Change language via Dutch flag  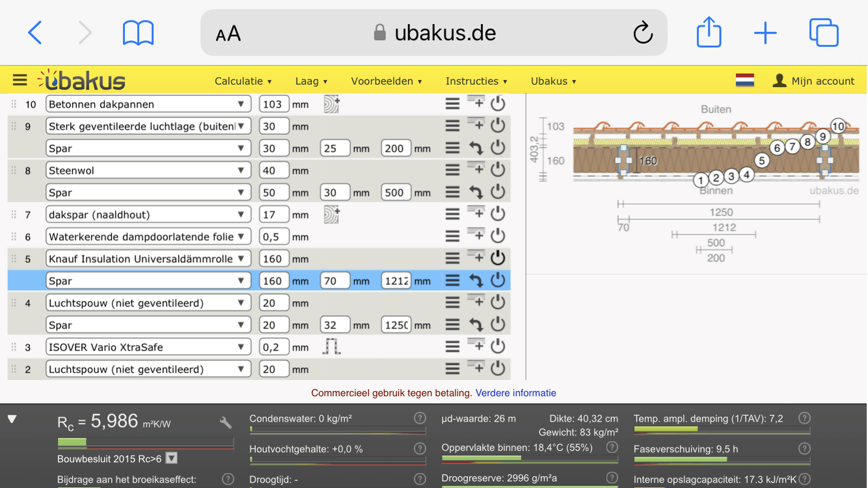(x=745, y=80)
